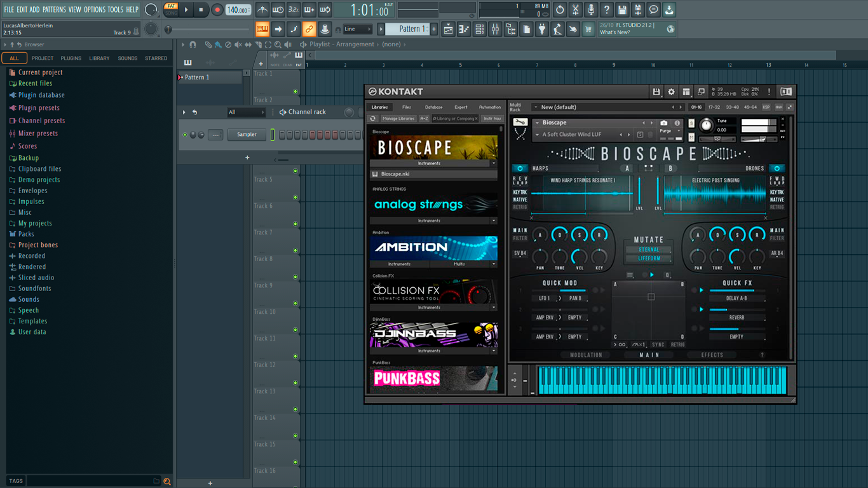Screen dimensions: 868x488
Task: Click the Bioscape wrench edit icon
Action: point(520,122)
